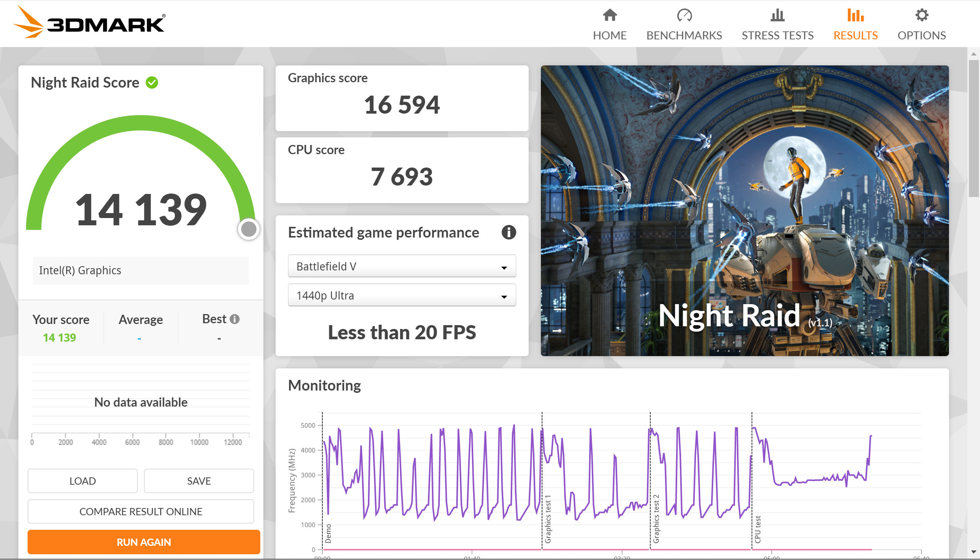Click the 3DMark logo

point(90,22)
